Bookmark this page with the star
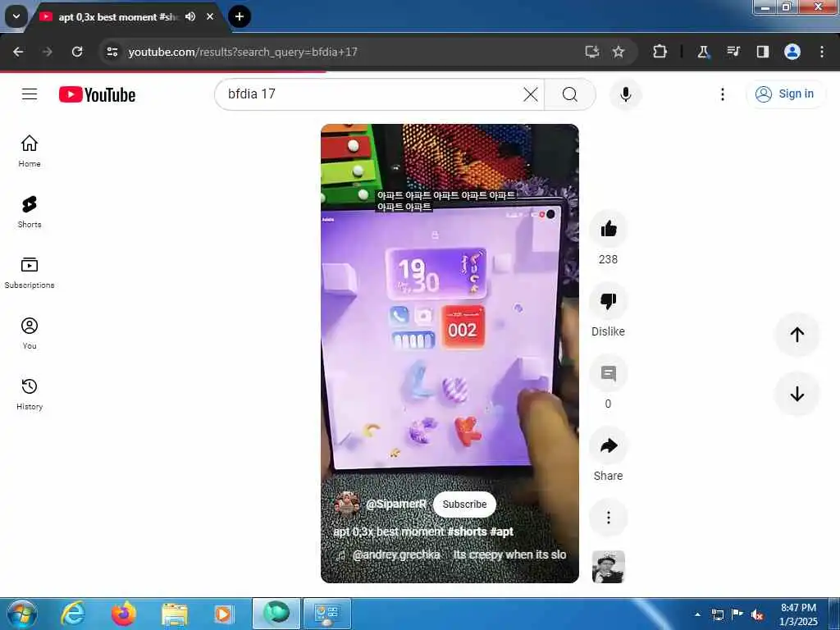 (619, 52)
